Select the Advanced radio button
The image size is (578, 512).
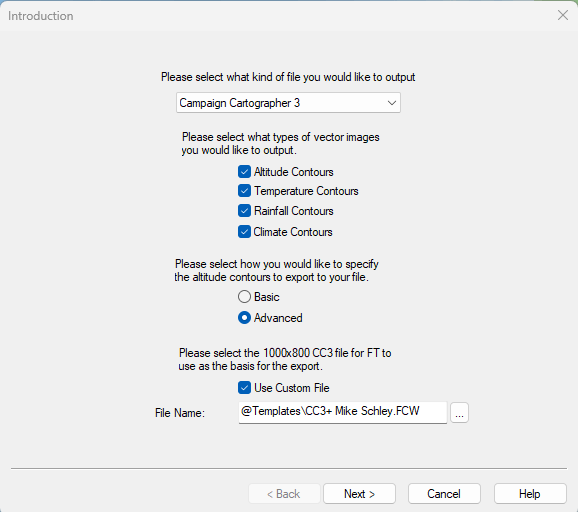(244, 318)
